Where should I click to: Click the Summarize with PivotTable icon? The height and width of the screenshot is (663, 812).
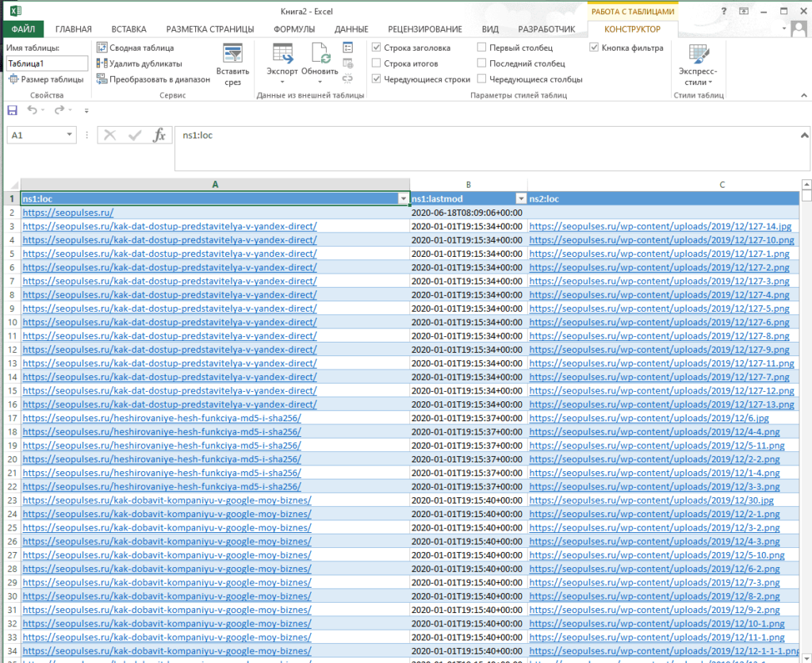click(102, 48)
